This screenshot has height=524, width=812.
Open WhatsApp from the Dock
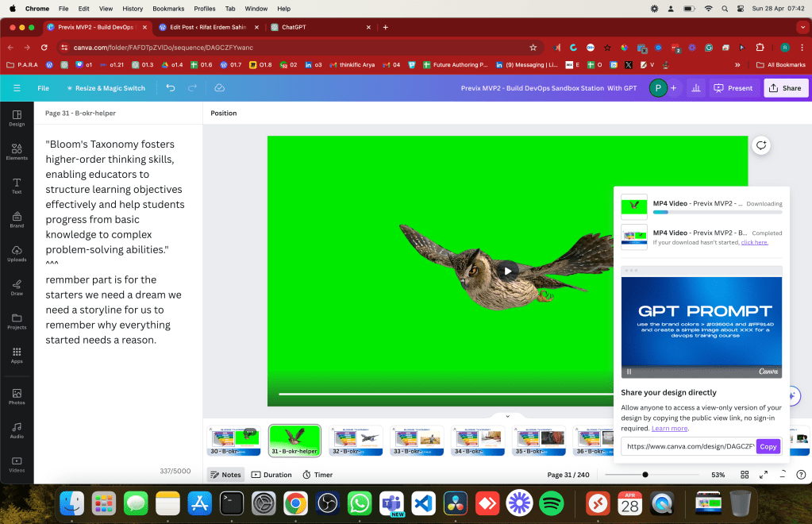pos(360,503)
